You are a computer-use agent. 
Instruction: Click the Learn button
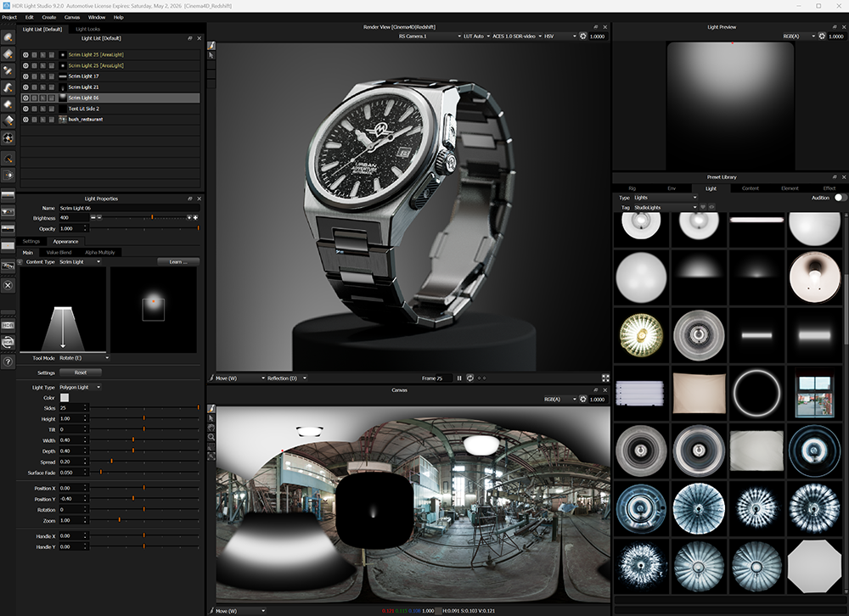[x=178, y=262]
